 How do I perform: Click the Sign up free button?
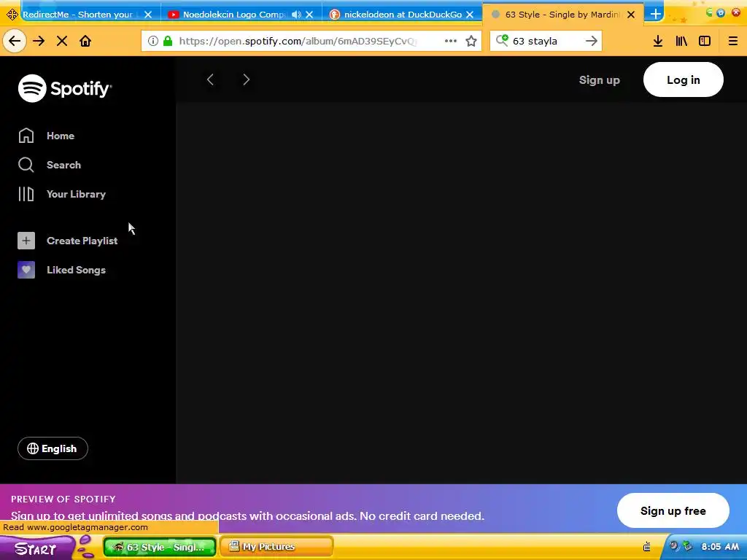tap(673, 510)
